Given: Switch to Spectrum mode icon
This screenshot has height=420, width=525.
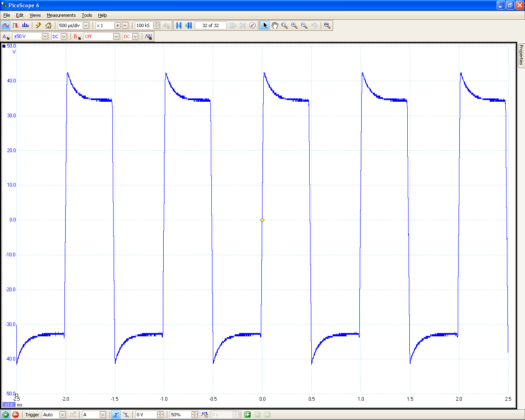Looking at the screenshot, I should (25, 25).
